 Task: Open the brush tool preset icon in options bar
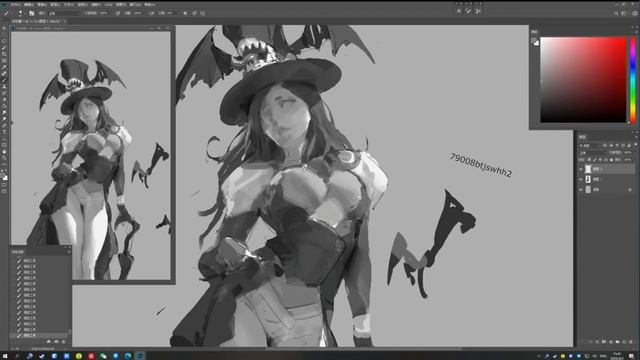point(6,13)
